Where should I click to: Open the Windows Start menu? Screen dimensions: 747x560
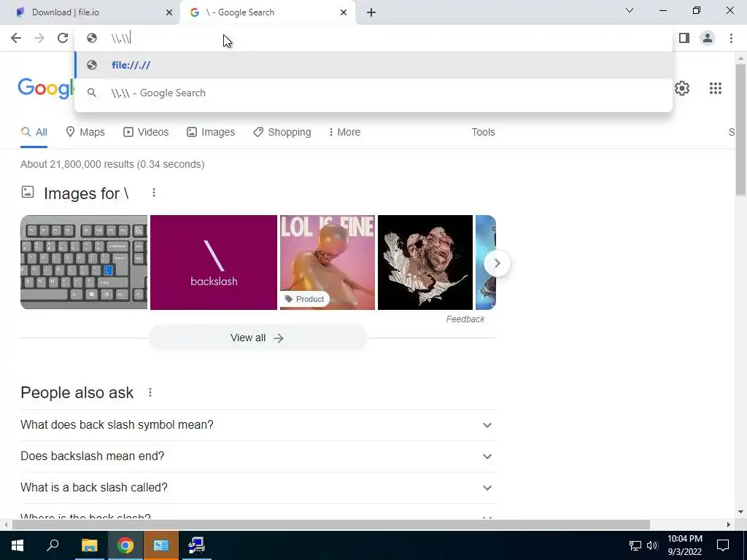click(x=18, y=545)
